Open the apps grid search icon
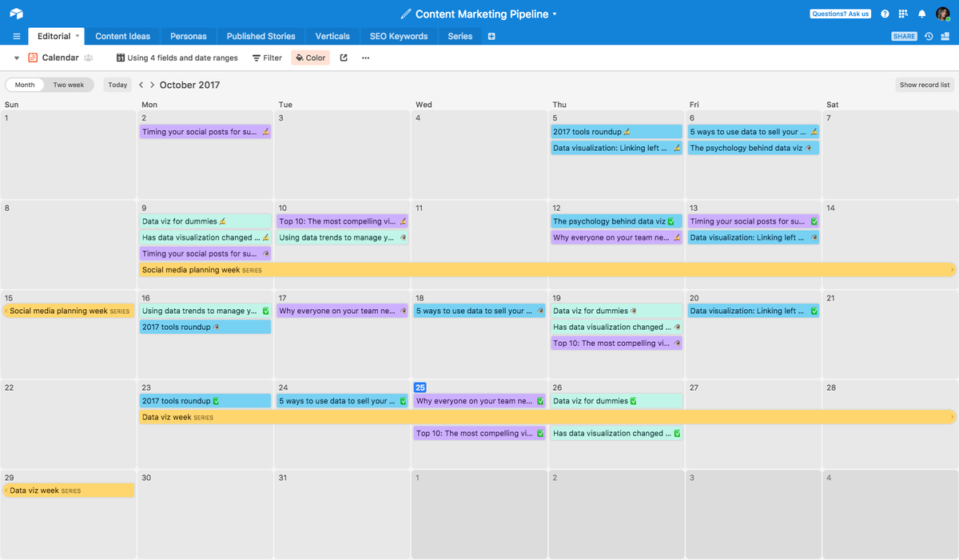The image size is (959, 560). click(904, 14)
